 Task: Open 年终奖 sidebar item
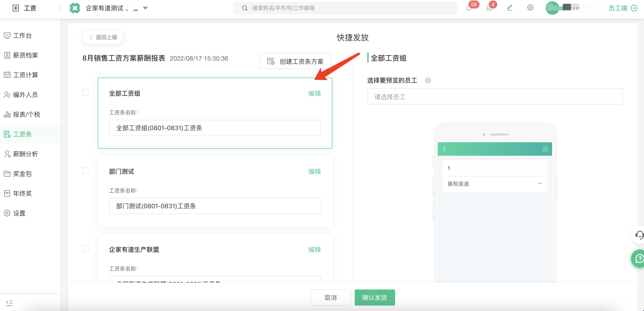pyautogui.click(x=30, y=193)
